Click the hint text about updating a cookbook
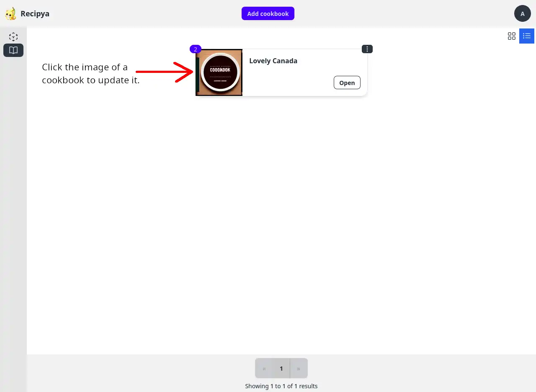 point(91,74)
